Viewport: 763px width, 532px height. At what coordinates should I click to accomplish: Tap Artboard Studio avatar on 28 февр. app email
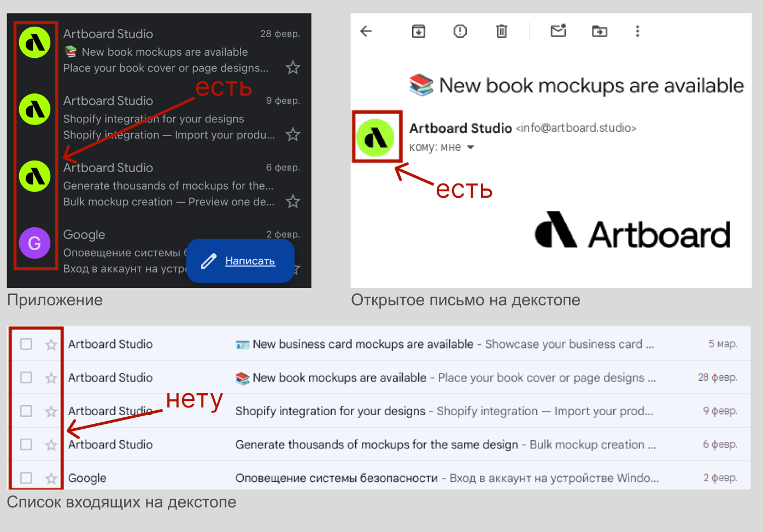35,42
